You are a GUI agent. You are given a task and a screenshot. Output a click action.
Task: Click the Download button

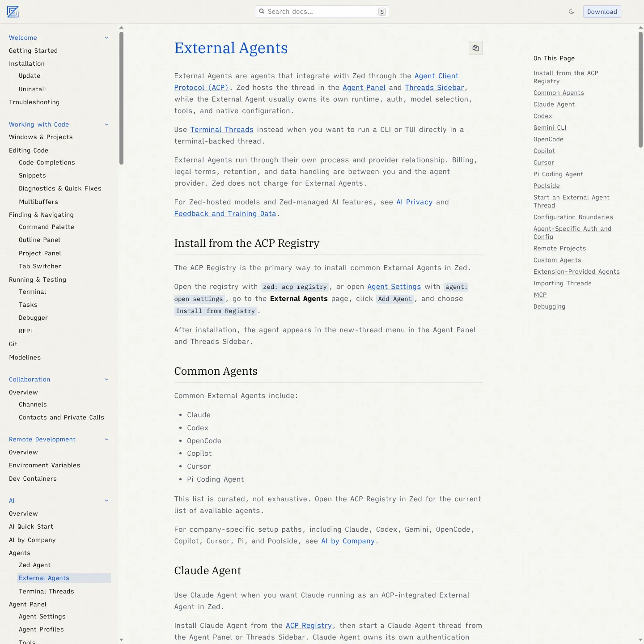602,12
